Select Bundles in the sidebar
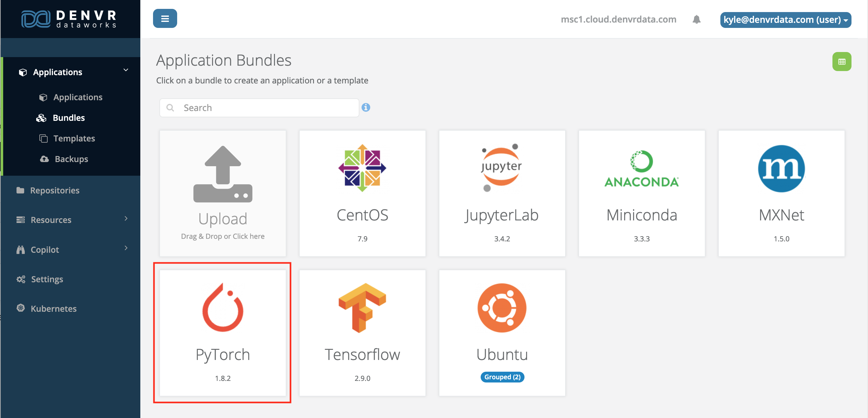Viewport: 868px width, 418px height. click(x=69, y=118)
